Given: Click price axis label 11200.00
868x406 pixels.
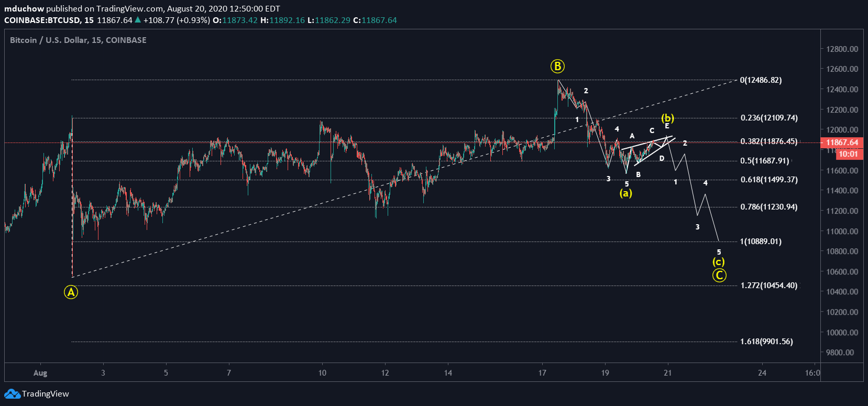Looking at the screenshot, I should point(842,211).
